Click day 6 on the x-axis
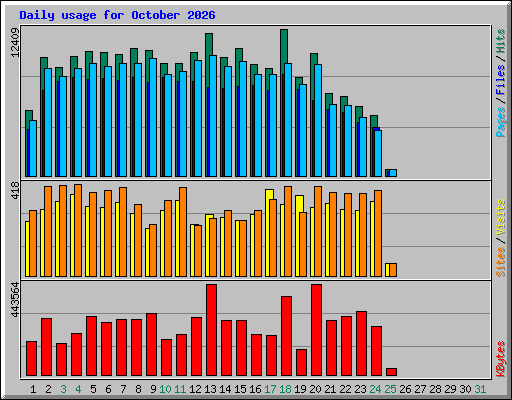The width and height of the screenshot is (512, 400). point(108,389)
